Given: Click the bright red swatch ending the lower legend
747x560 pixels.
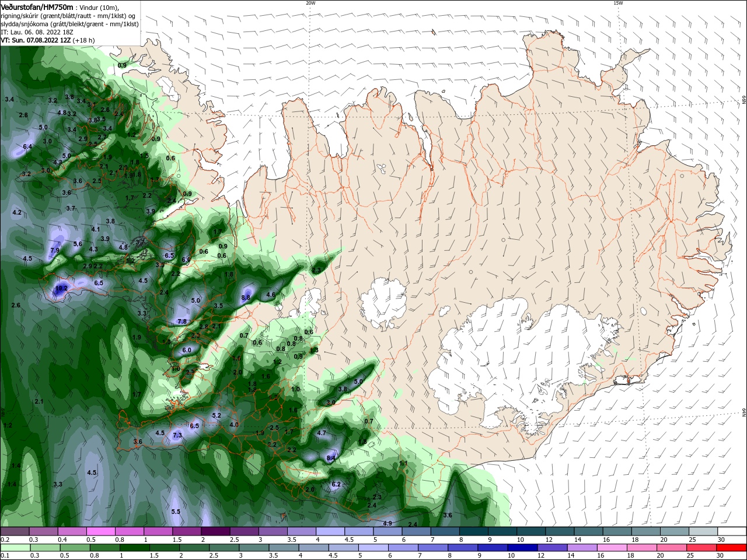Looking at the screenshot, I should (732, 548).
